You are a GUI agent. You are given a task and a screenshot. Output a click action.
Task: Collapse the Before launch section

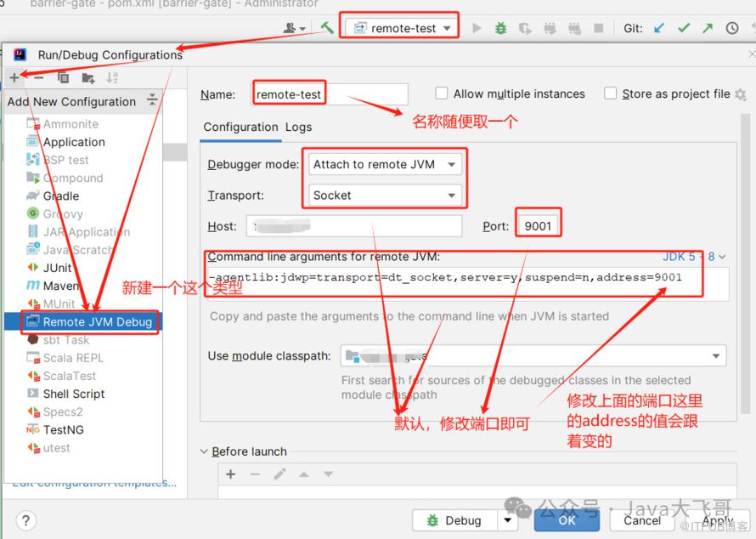click(204, 451)
